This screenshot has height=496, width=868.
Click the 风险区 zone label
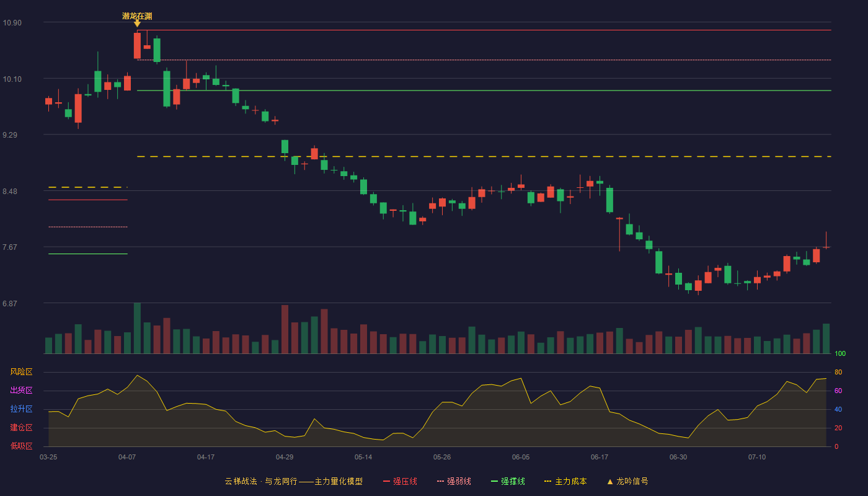(x=21, y=372)
